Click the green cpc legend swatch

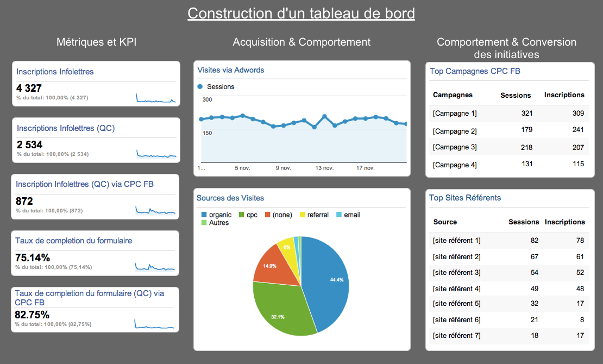[x=242, y=215]
